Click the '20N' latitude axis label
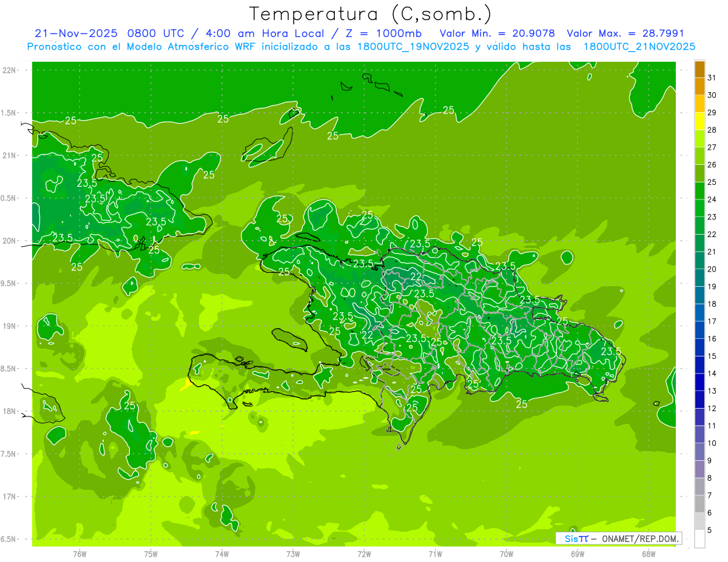Screen dimensions: 728x562 point(10,241)
